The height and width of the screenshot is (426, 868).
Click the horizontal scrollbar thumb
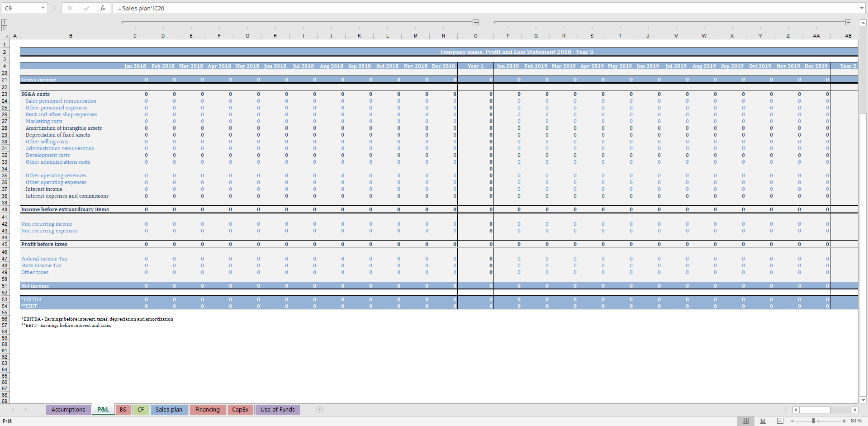click(x=815, y=410)
